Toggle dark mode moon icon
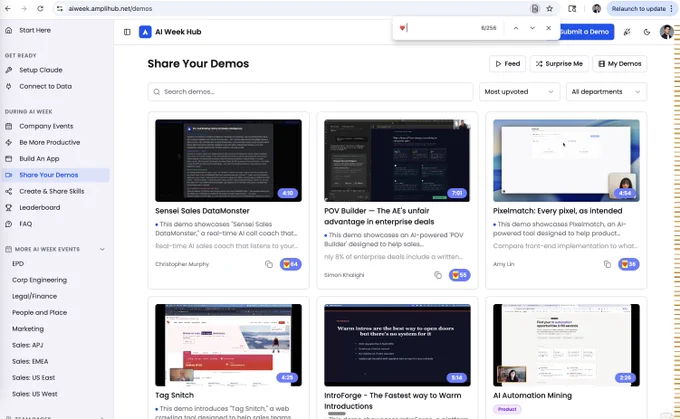Viewport: 680px width, 419px height. click(647, 32)
